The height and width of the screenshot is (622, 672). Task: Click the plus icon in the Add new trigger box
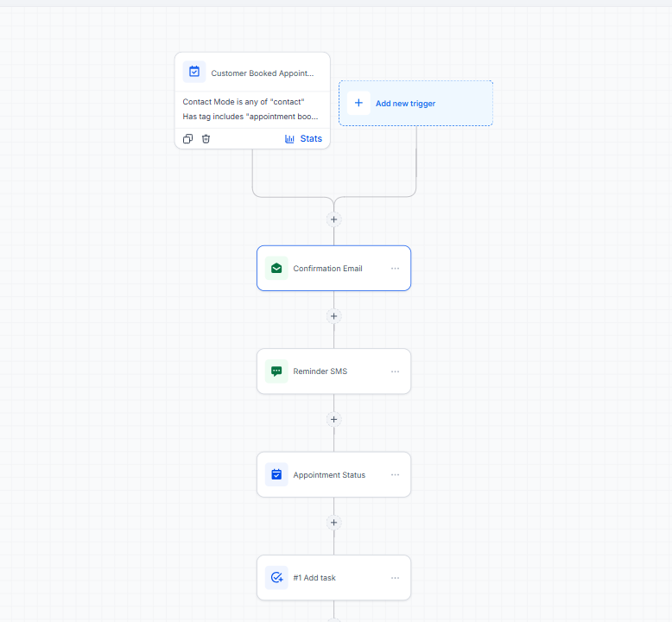(358, 103)
